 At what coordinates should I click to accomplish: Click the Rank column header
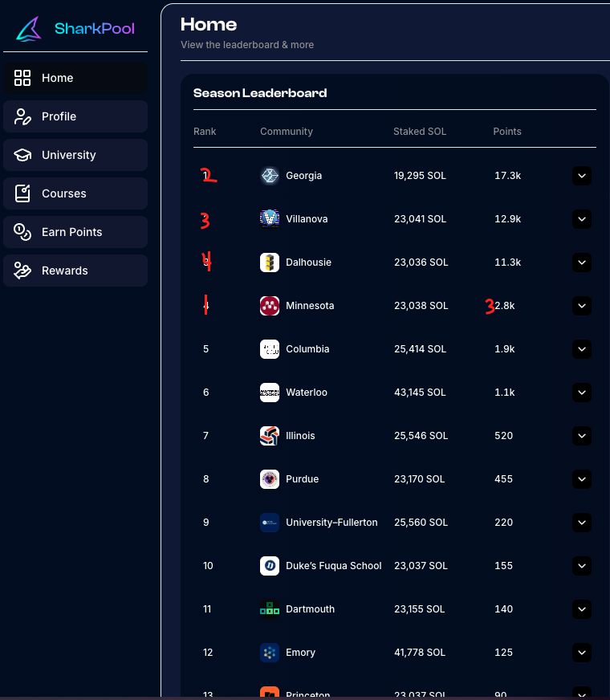point(205,132)
